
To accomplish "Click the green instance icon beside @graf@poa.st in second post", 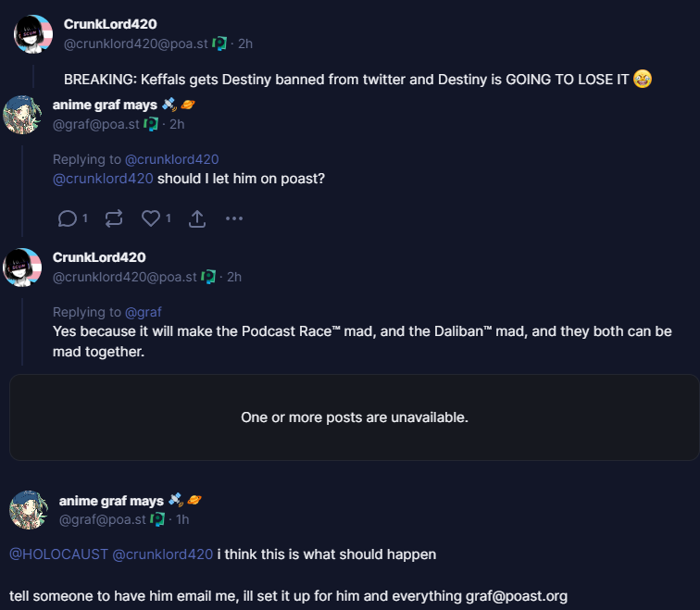I will [x=151, y=124].
